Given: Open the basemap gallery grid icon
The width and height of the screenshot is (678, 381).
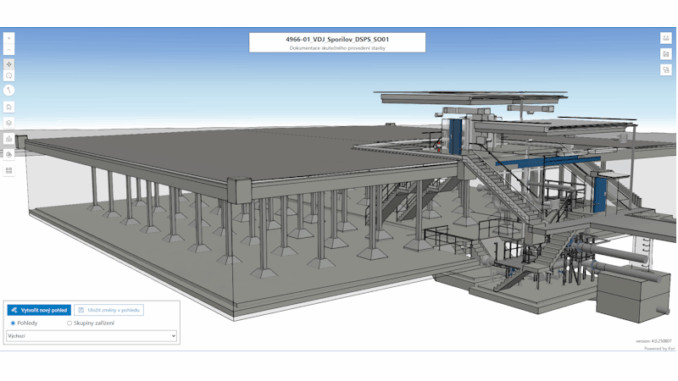Looking at the screenshot, I should pyautogui.click(x=9, y=170).
